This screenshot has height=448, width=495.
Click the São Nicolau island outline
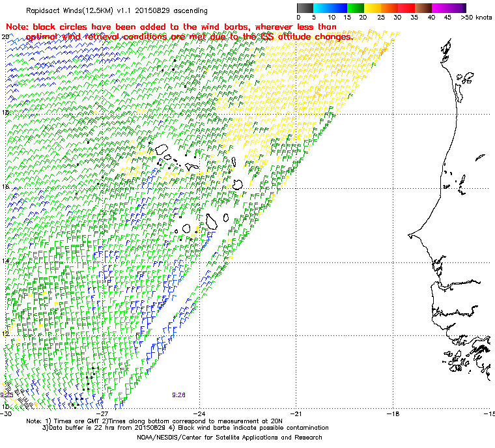pos(191,167)
